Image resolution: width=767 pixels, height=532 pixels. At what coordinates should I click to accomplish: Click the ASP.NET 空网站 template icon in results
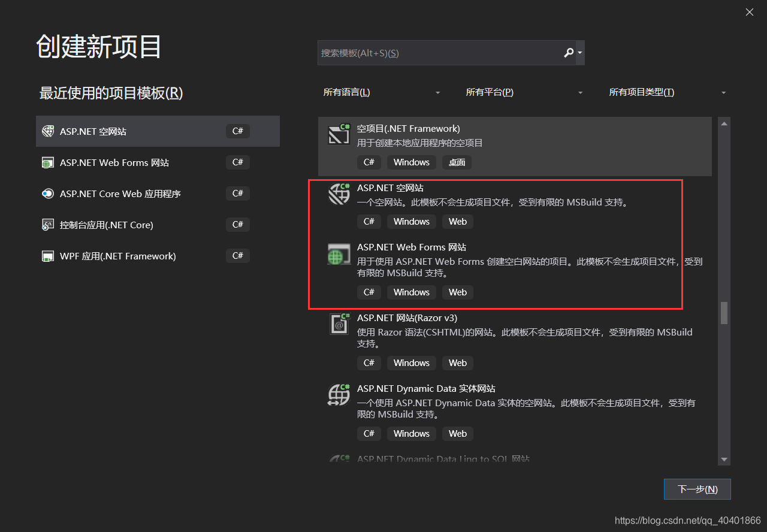click(339, 194)
